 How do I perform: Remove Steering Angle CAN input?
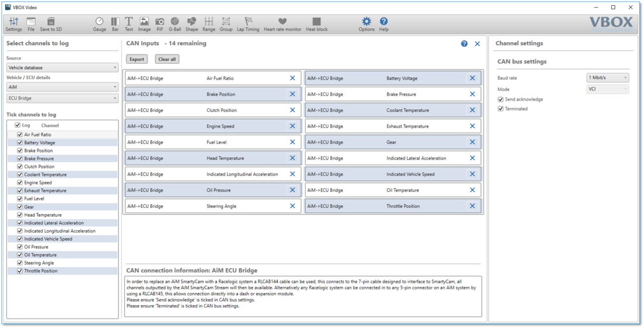(x=292, y=206)
